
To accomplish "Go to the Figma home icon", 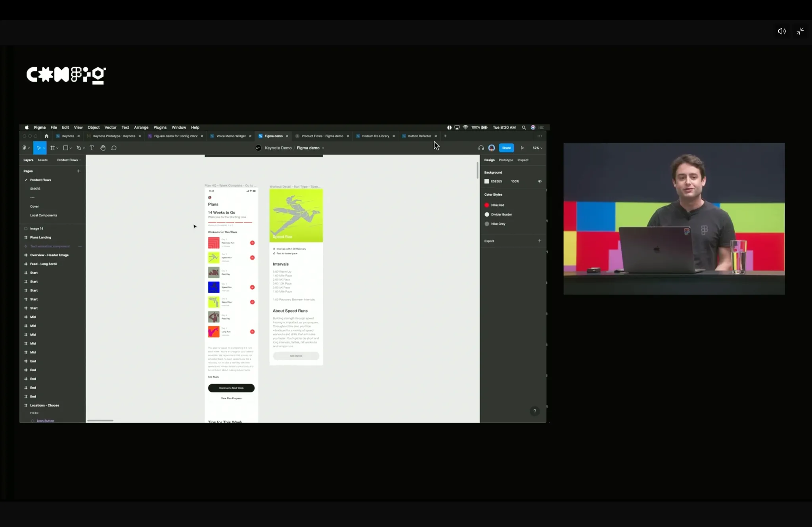I will [x=46, y=136].
